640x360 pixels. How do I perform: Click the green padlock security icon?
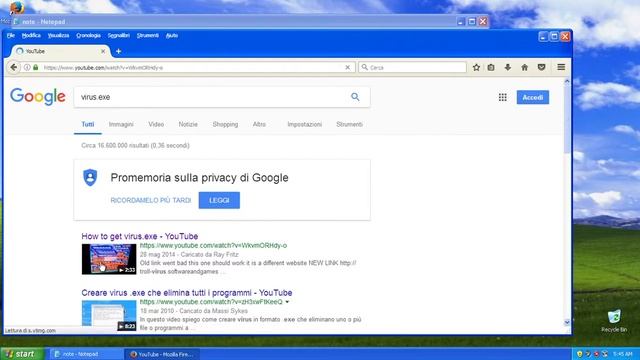pyautogui.click(x=36, y=67)
